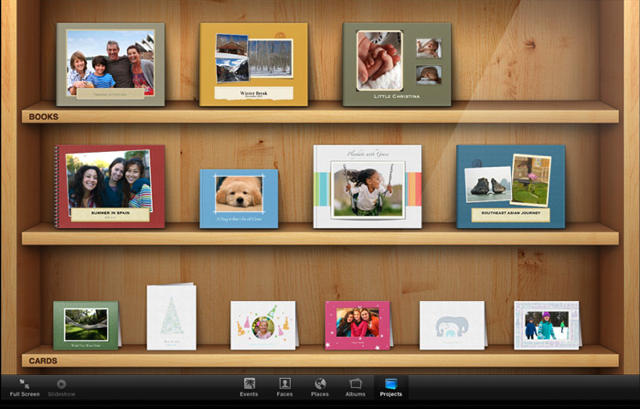Open the small blue puppy book
Screen dimensions: 640x409
pos(239,199)
